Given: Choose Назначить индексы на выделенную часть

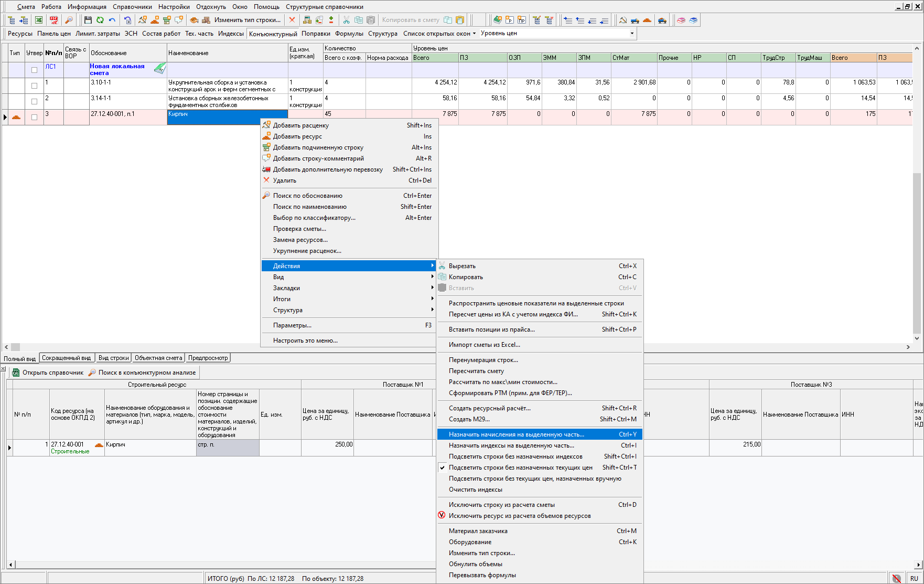Looking at the screenshot, I should (x=511, y=445).
